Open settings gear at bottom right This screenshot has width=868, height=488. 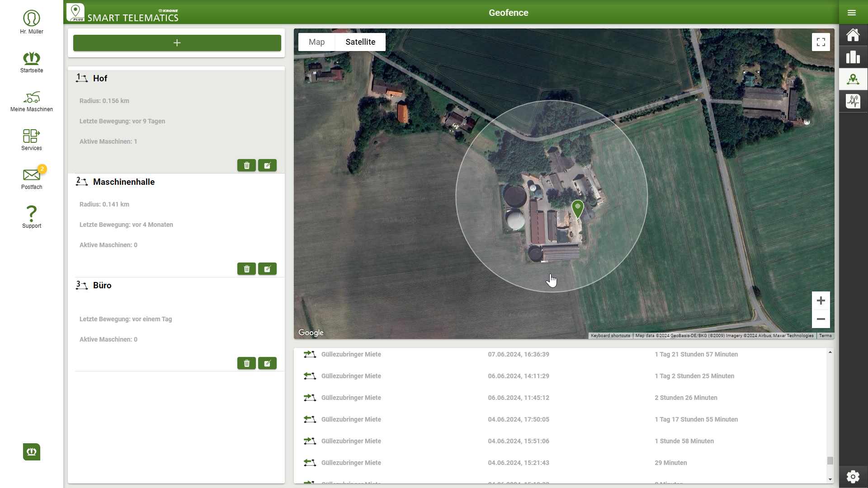point(853,476)
